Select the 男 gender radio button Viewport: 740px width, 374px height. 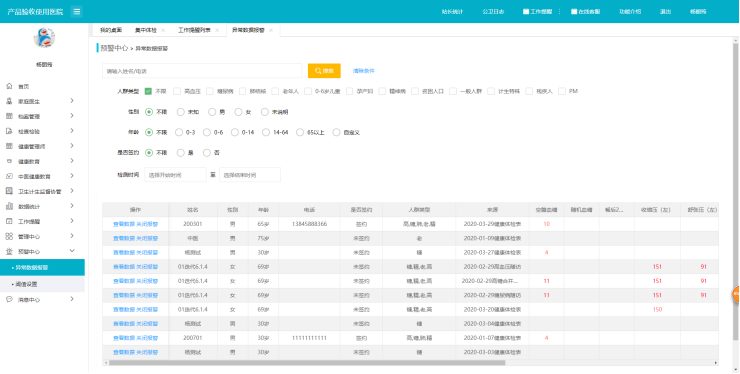coord(212,112)
